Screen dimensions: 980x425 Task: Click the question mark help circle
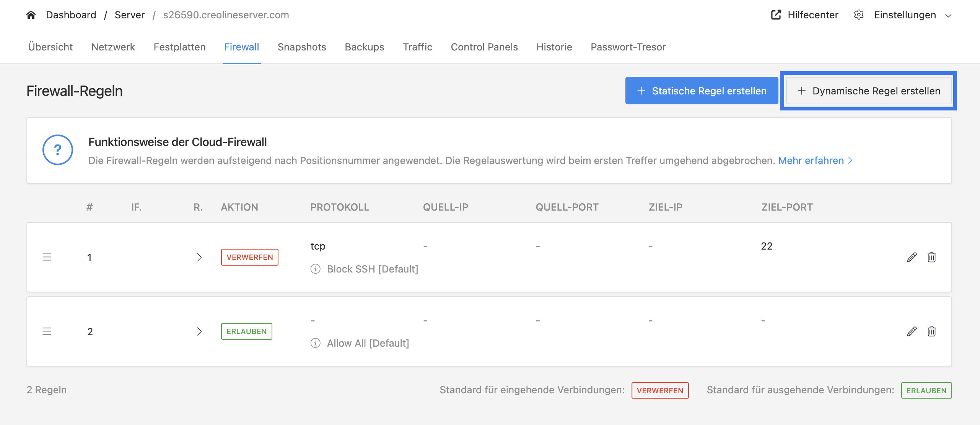(x=58, y=150)
